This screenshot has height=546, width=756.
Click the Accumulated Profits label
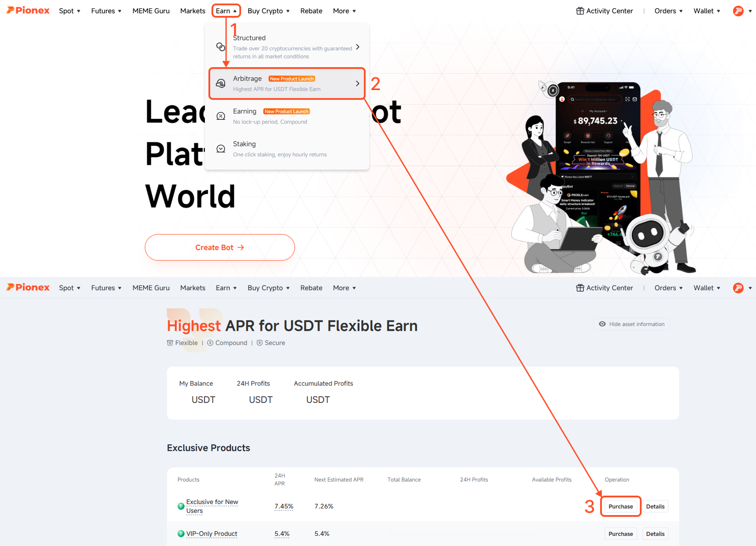pos(323,383)
